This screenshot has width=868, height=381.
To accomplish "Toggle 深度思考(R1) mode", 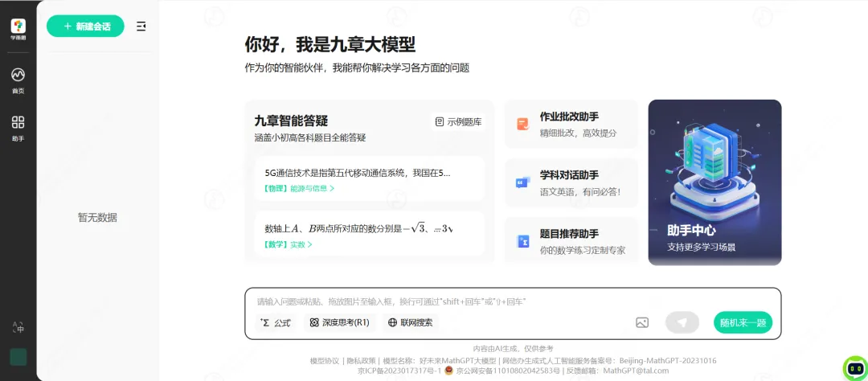I will [340, 322].
